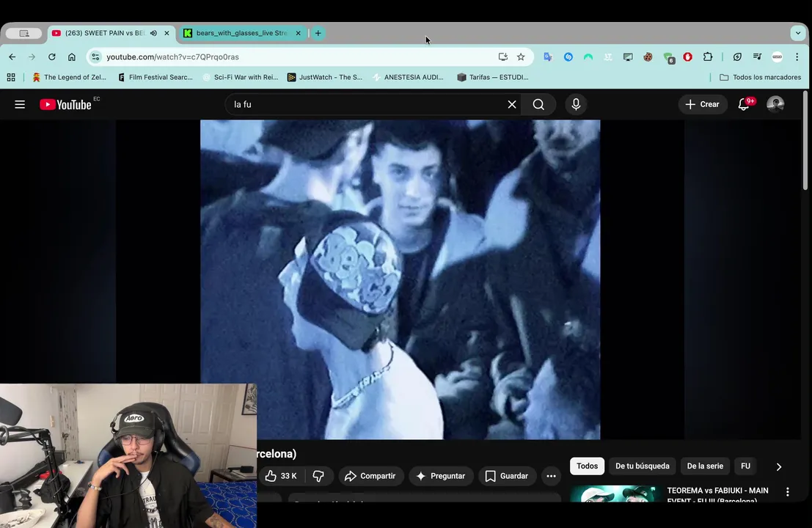This screenshot has width=812, height=528.
Task: Open YouTube notifications bell
Action: 744,105
